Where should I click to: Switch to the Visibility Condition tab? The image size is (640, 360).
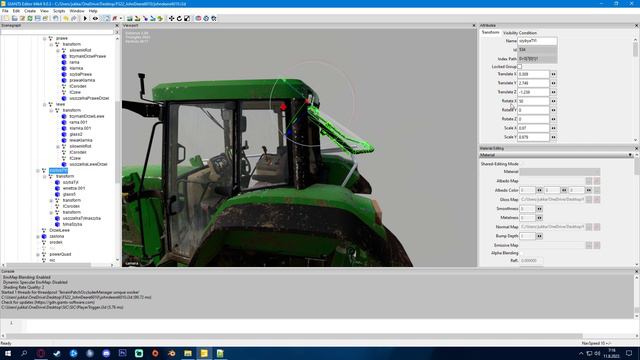pos(520,33)
